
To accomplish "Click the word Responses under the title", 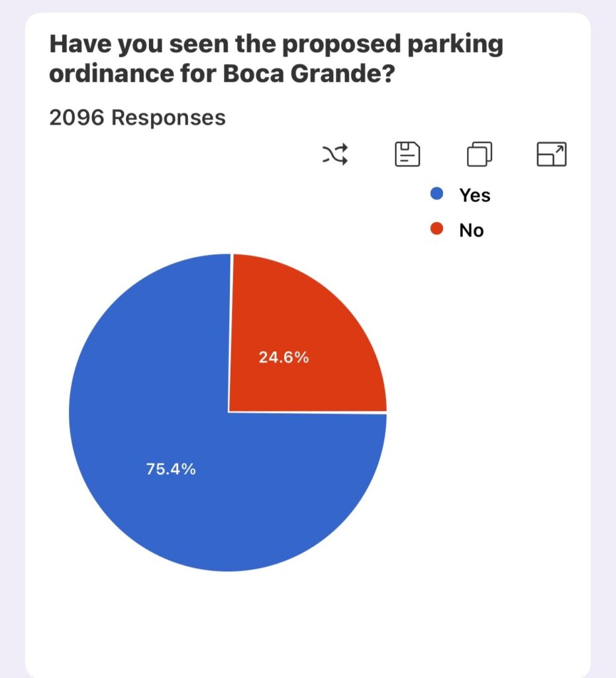I will [x=168, y=118].
